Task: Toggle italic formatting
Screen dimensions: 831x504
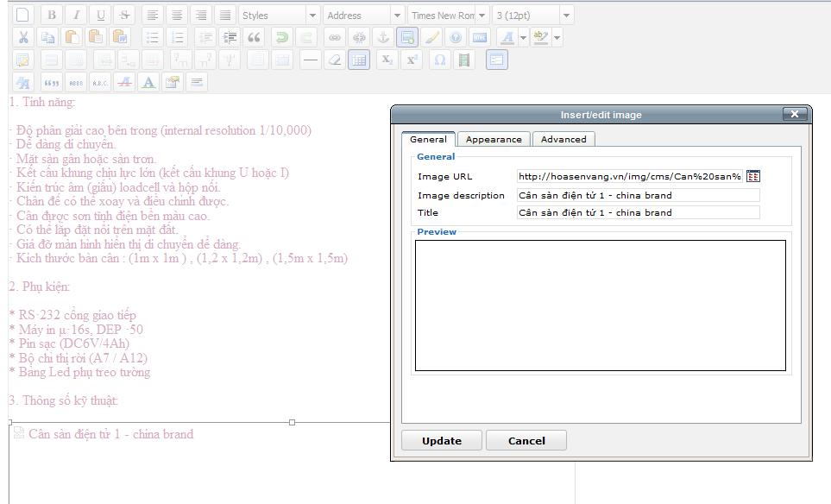Action: tap(77, 16)
